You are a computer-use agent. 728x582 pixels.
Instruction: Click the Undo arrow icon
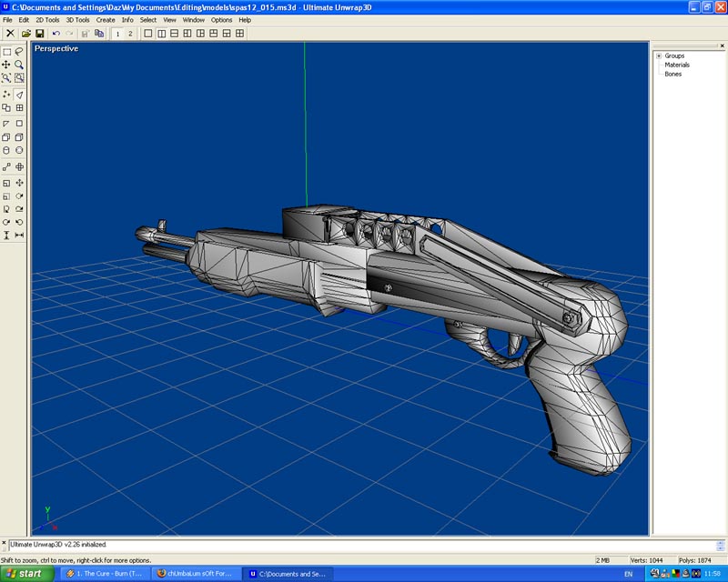56,34
